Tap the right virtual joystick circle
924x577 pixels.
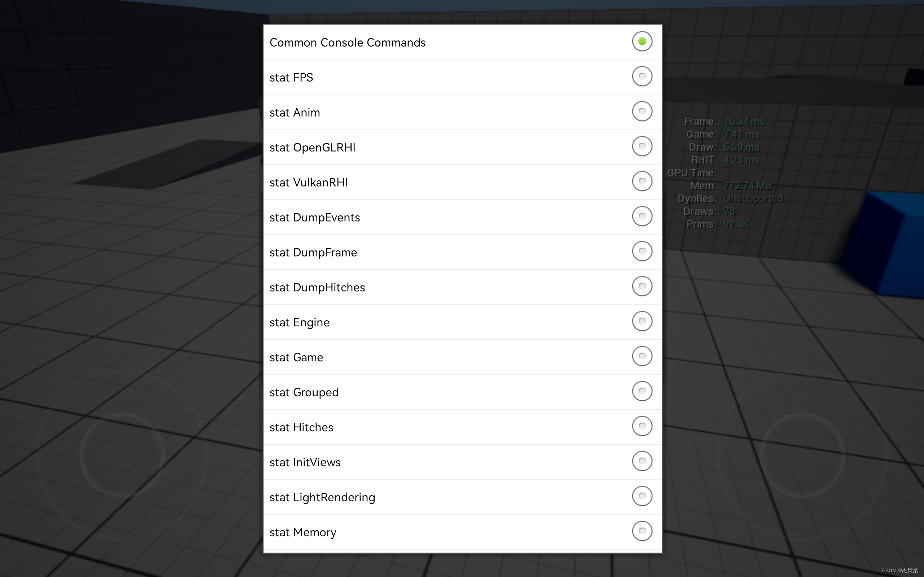802,455
